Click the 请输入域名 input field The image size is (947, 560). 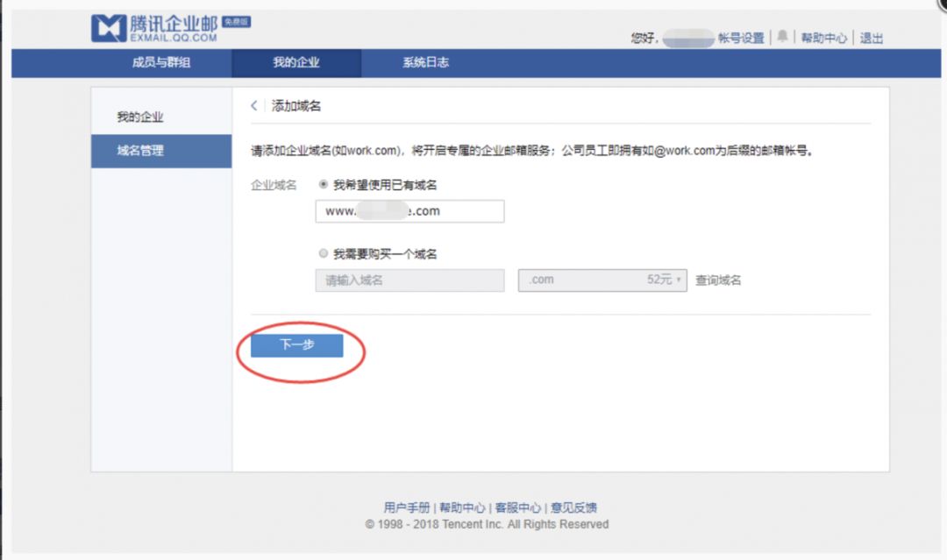pyautogui.click(x=409, y=280)
